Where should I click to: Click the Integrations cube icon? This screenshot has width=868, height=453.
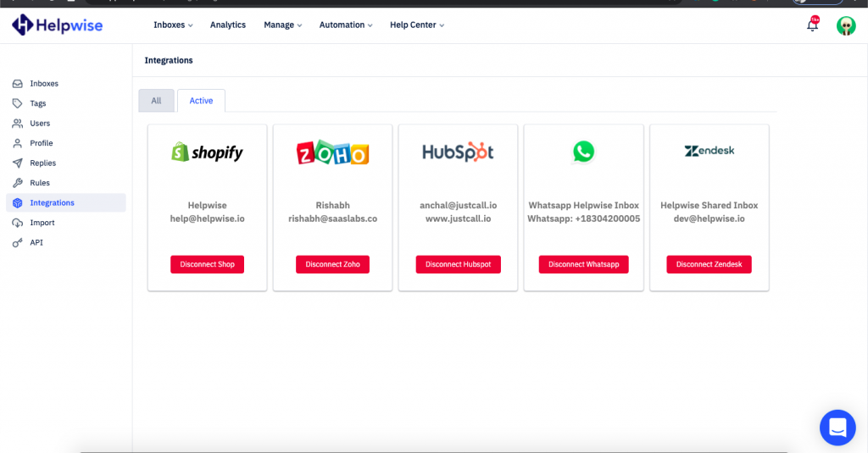click(18, 203)
